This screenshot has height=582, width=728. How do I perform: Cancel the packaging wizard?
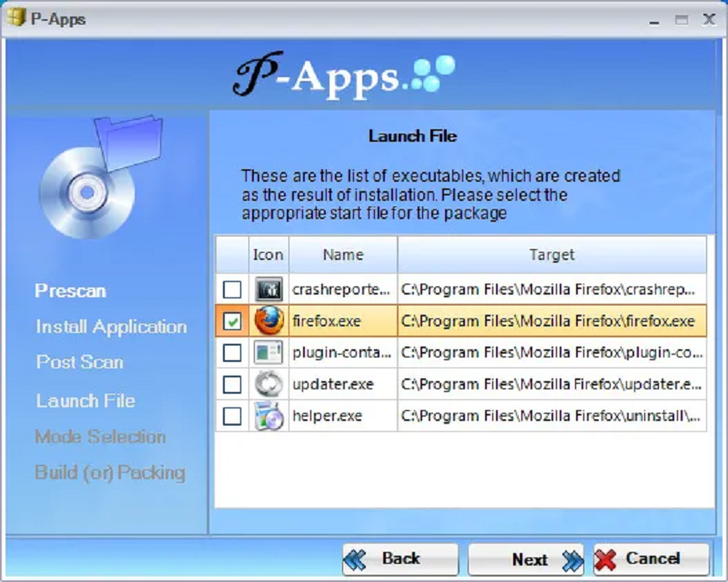(x=651, y=559)
